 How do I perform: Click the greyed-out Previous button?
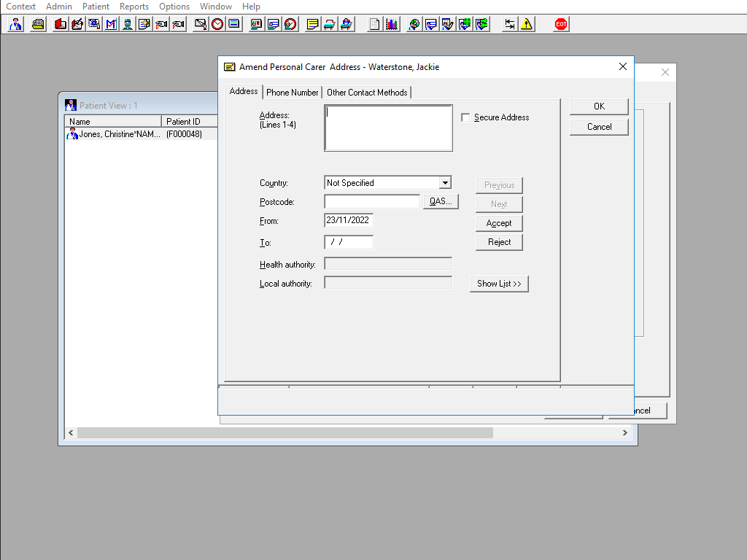(499, 185)
